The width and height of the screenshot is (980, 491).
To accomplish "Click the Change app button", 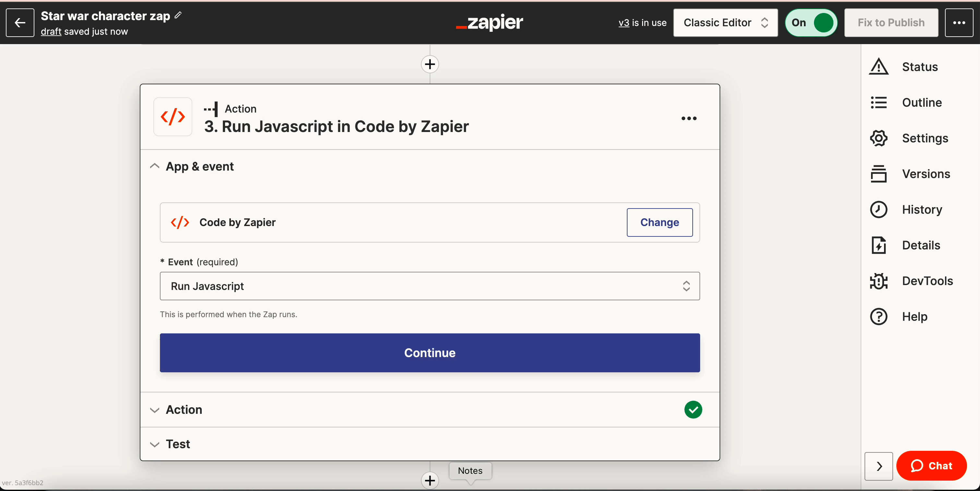I will (x=659, y=222).
